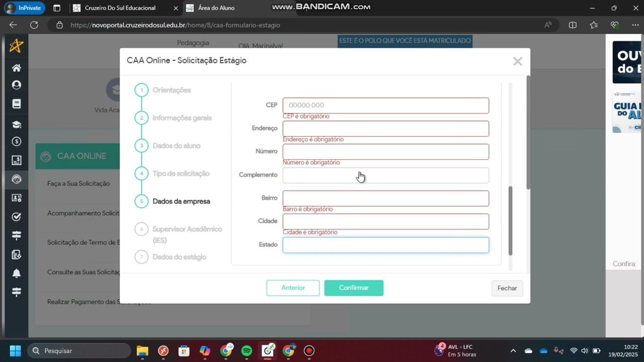
Task: Click the Cidade input field
Action: (385, 221)
